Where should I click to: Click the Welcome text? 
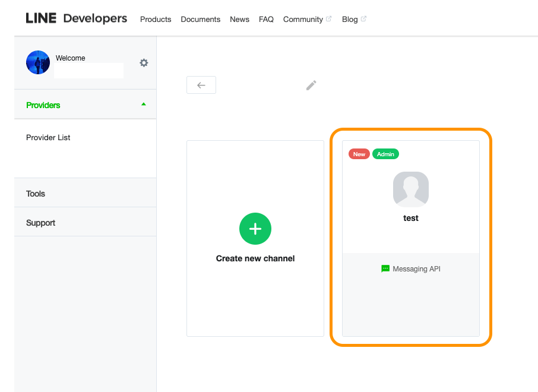tap(70, 58)
